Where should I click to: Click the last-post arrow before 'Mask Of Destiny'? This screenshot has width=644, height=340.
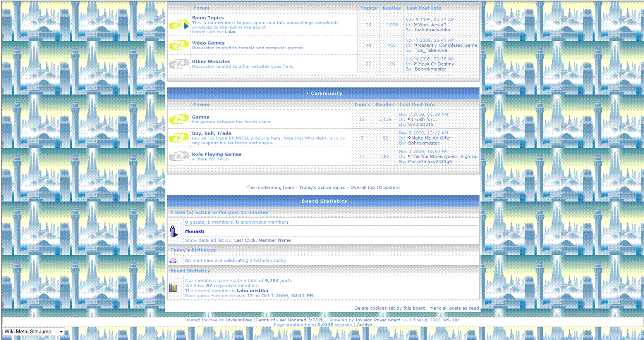point(416,64)
